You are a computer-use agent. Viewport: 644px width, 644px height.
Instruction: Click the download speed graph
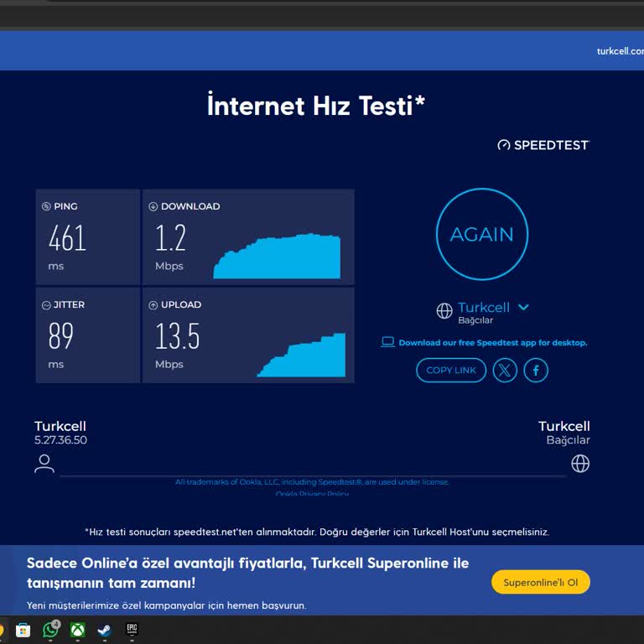[x=277, y=256]
